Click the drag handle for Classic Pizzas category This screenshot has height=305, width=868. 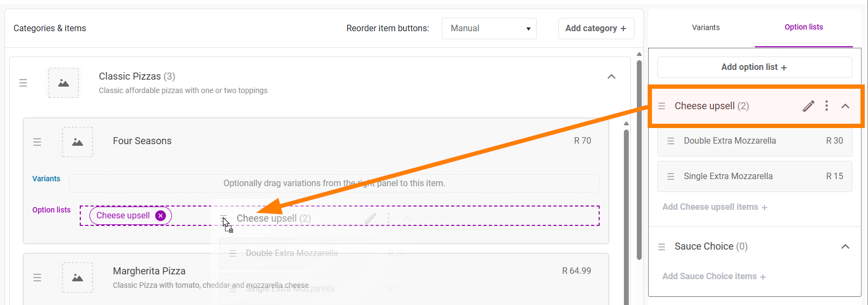tap(23, 83)
